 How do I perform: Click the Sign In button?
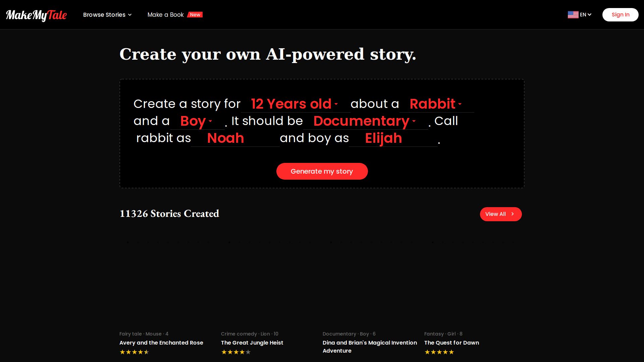620,15
